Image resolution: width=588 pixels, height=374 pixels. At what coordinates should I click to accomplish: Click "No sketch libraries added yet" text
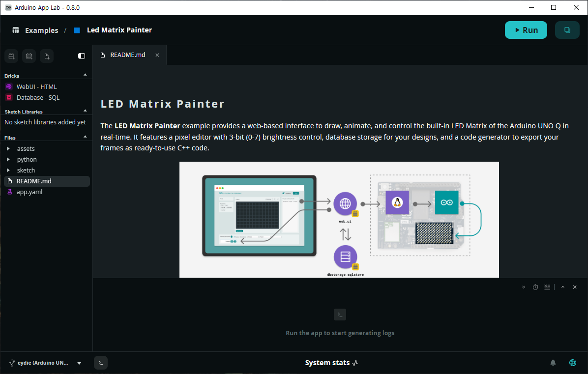tap(45, 122)
